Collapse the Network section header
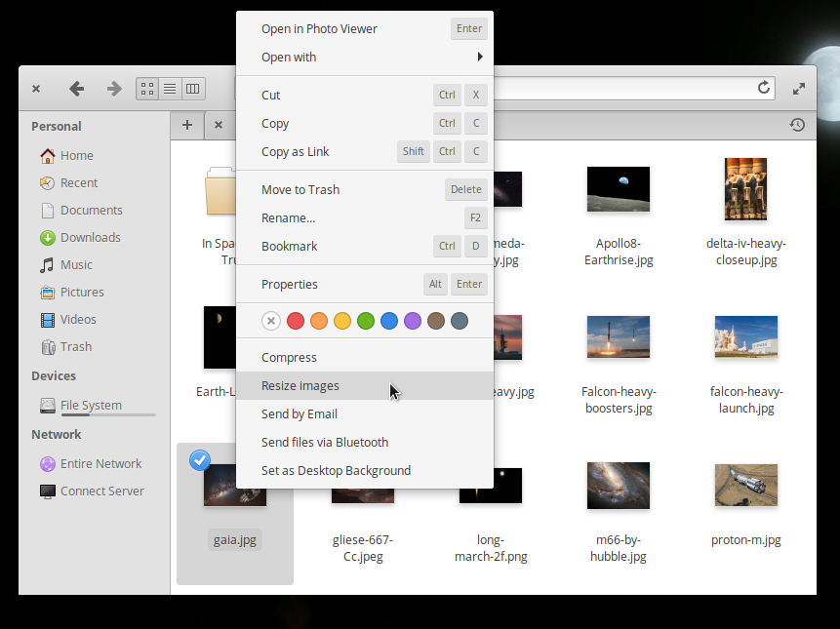This screenshot has width=840, height=629. pyautogui.click(x=57, y=434)
